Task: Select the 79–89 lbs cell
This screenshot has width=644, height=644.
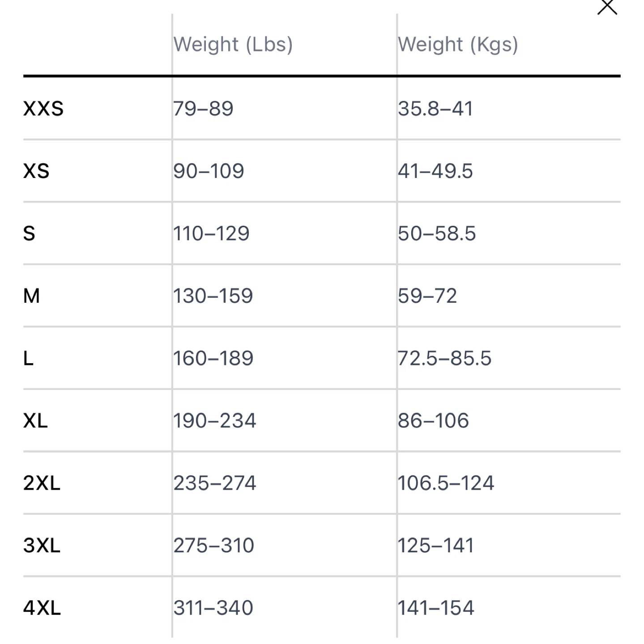Action: pyautogui.click(x=204, y=109)
